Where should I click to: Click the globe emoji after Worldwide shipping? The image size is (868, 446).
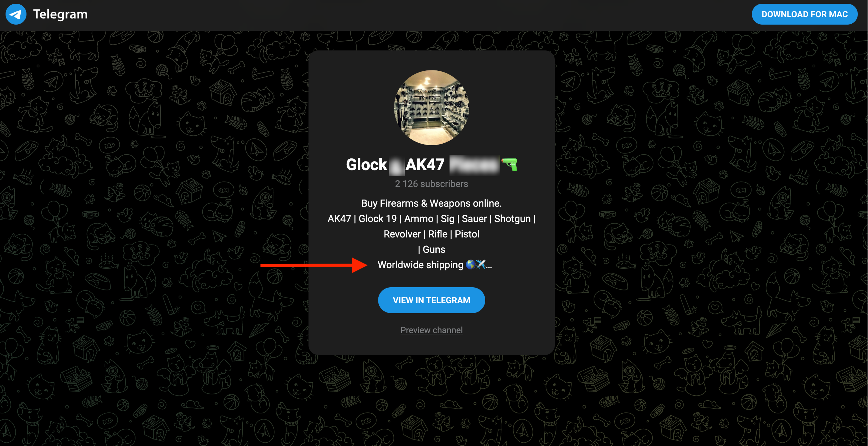click(470, 265)
